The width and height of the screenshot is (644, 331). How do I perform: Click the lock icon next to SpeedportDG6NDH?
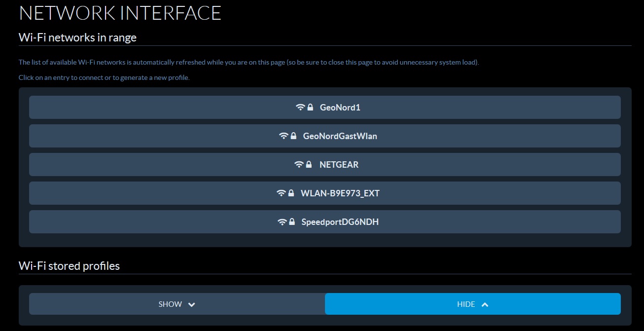[x=292, y=221]
